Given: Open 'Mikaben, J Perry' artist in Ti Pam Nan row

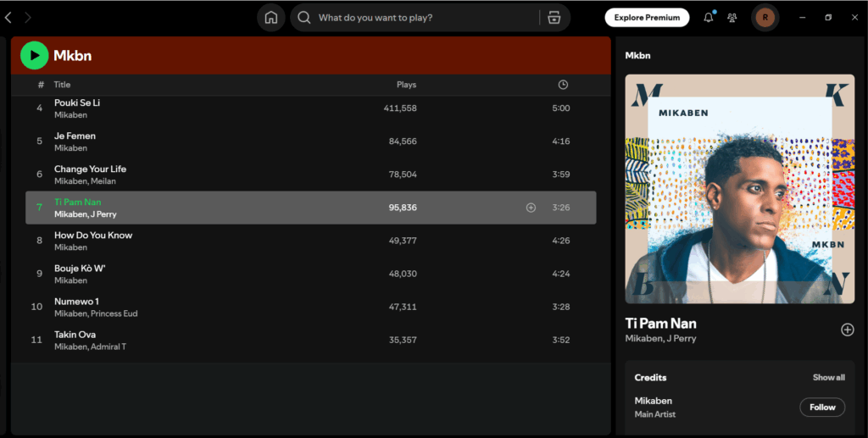Looking at the screenshot, I should click(x=86, y=214).
